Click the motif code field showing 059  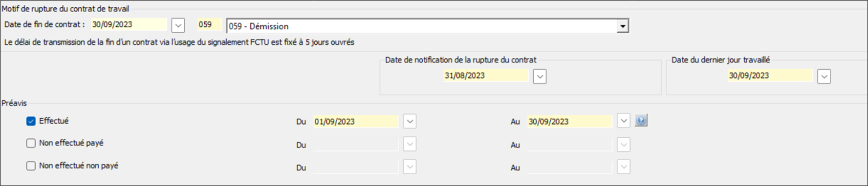[x=209, y=24]
